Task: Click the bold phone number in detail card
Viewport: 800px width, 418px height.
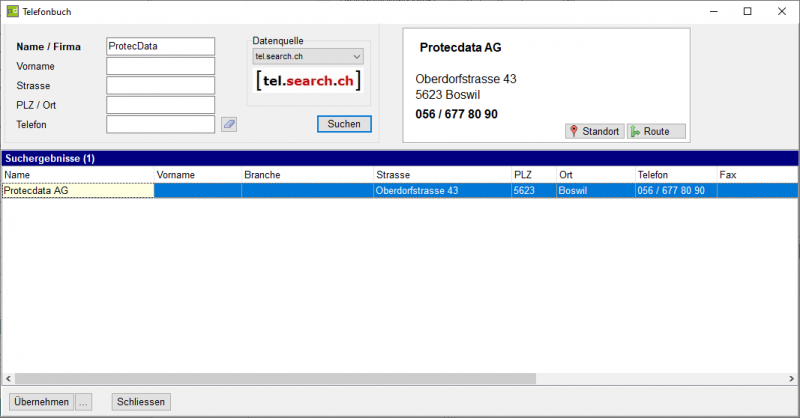Action: (456, 114)
